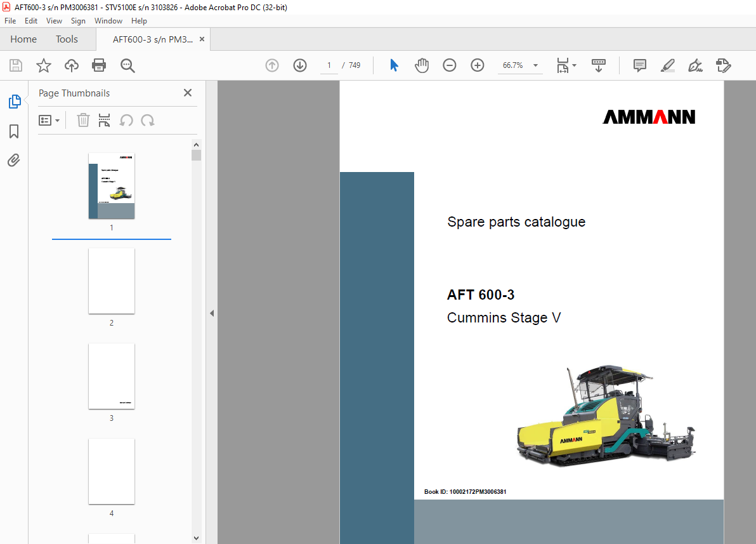Activate the Hand pan tool
This screenshot has width=756, height=544.
(421, 65)
